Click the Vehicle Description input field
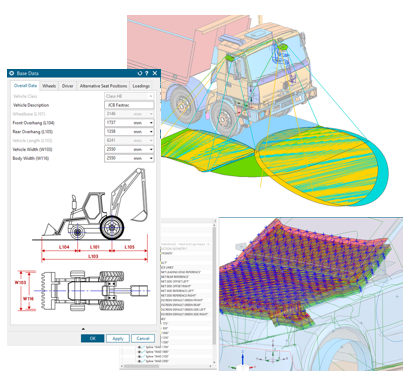The height and width of the screenshot is (374, 412). 129,105
